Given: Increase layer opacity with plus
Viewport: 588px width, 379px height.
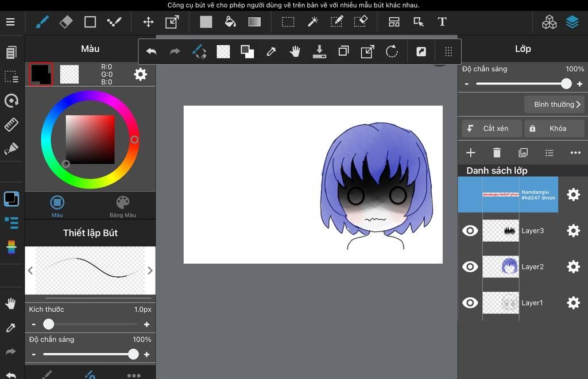Looking at the screenshot, I should 580,84.
